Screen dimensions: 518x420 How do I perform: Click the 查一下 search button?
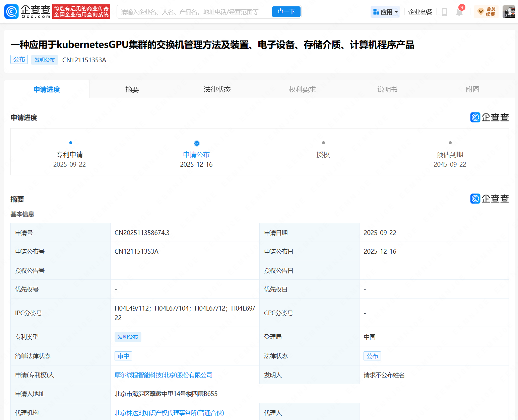[x=286, y=11]
